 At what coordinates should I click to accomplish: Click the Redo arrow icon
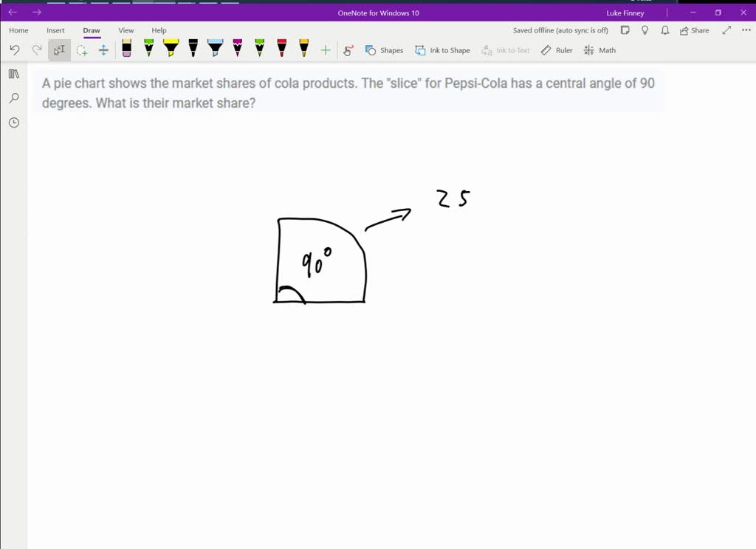pyautogui.click(x=37, y=49)
